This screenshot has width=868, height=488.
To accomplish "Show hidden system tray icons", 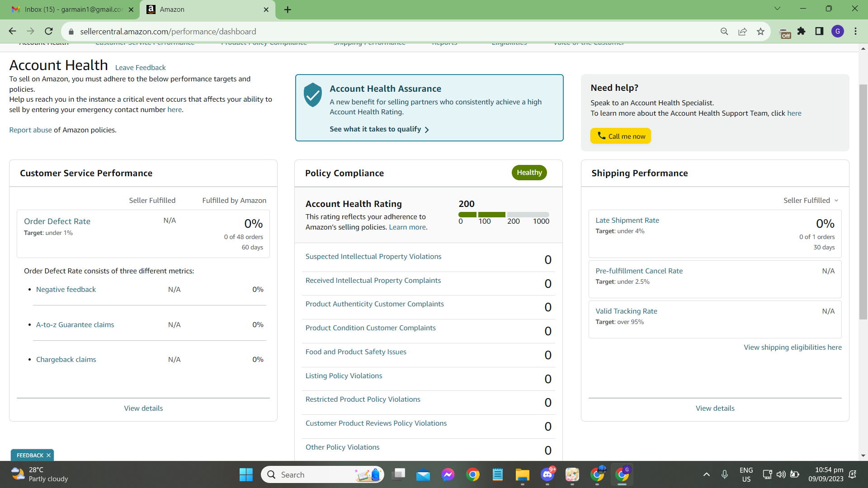I will [706, 474].
